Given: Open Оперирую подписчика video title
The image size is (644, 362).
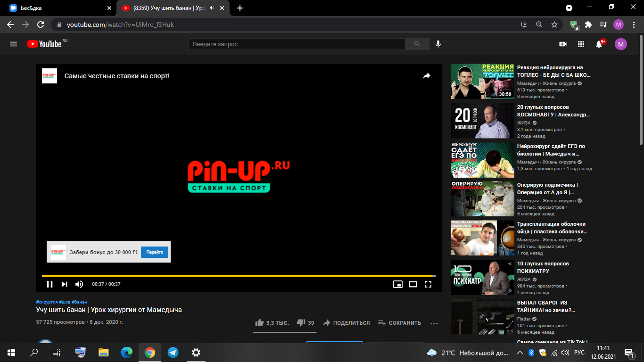Looking at the screenshot, I should point(548,189).
